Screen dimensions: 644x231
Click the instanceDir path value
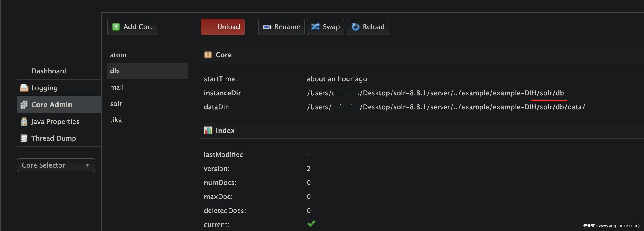coord(435,93)
